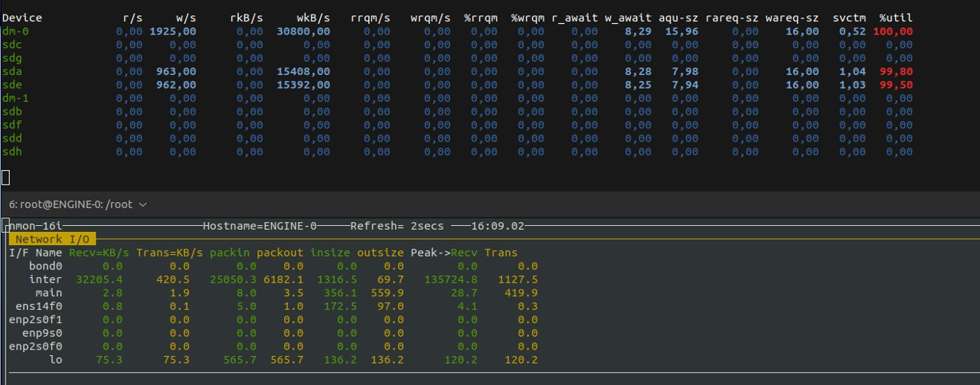Click the sde device name
This screenshot has width=980, height=385.
point(11,85)
